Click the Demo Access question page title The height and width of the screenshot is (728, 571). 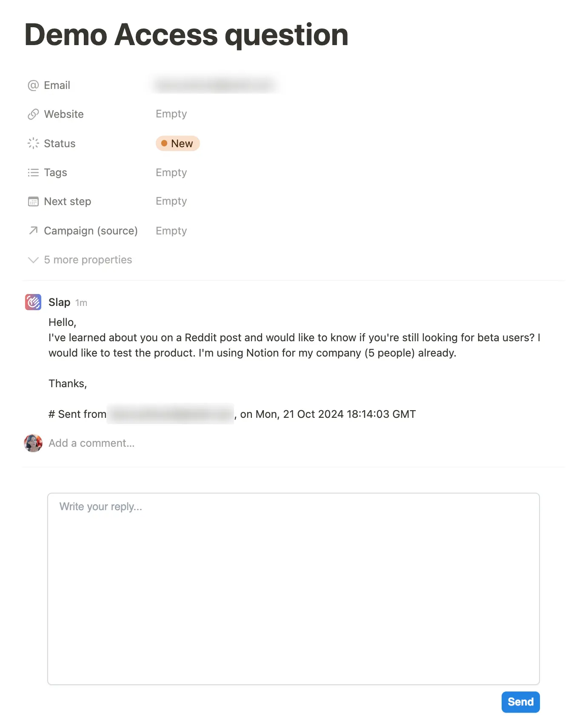(x=186, y=35)
